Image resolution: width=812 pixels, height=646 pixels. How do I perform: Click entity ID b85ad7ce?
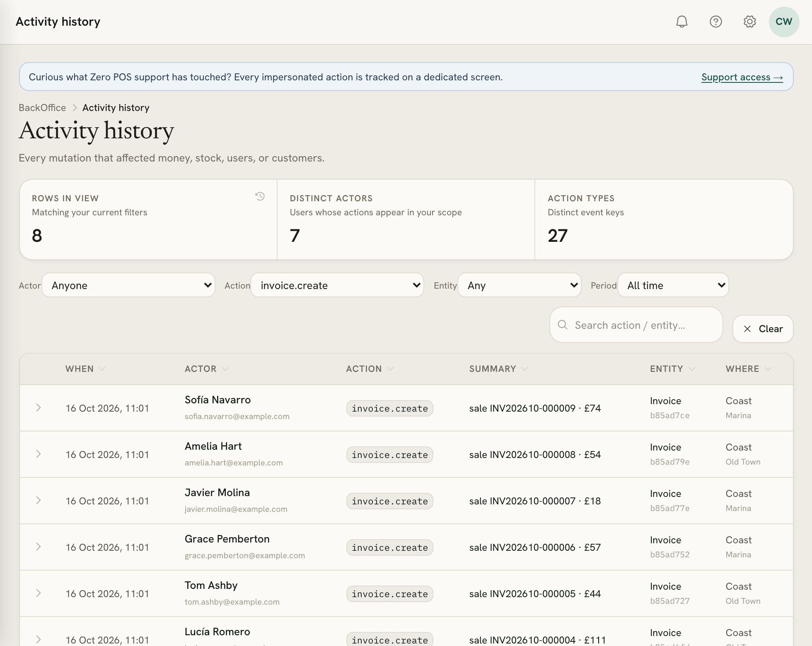click(669, 415)
